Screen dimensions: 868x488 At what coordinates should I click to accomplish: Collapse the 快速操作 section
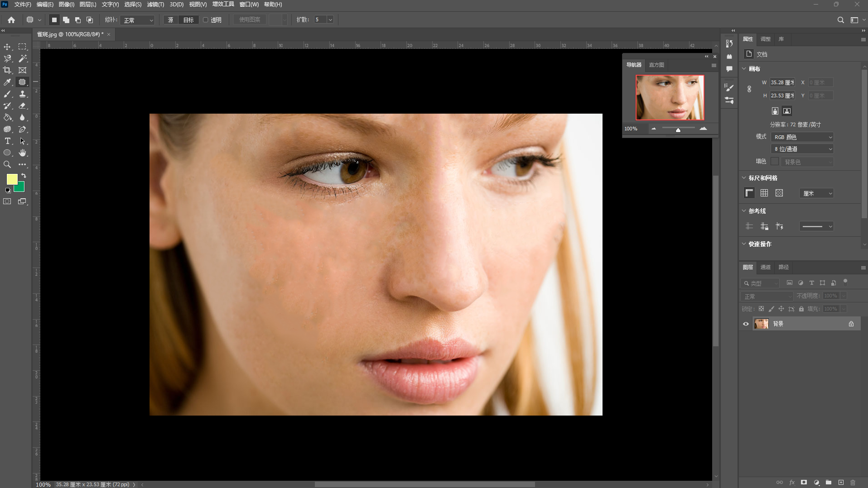744,244
